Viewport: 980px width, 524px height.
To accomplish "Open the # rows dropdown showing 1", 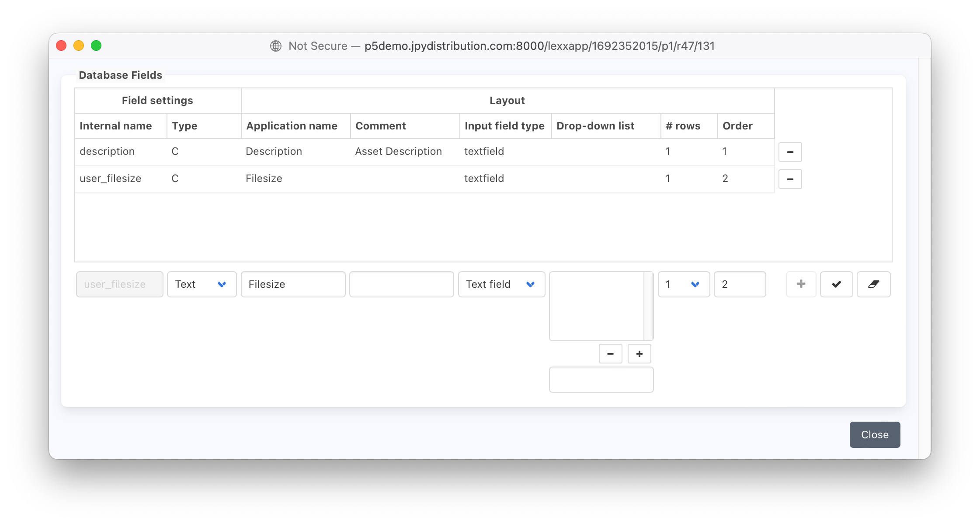I will click(684, 284).
